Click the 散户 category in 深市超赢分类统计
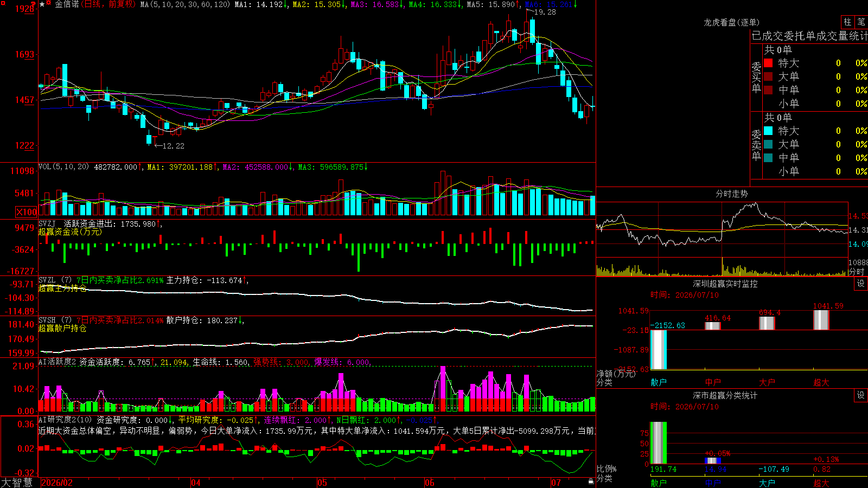The width and height of the screenshot is (868, 488). (x=659, y=483)
